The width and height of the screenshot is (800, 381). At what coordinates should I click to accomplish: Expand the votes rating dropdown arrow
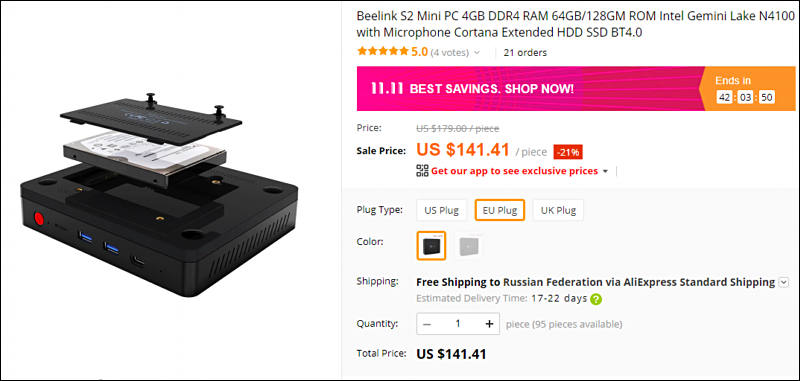[477, 53]
